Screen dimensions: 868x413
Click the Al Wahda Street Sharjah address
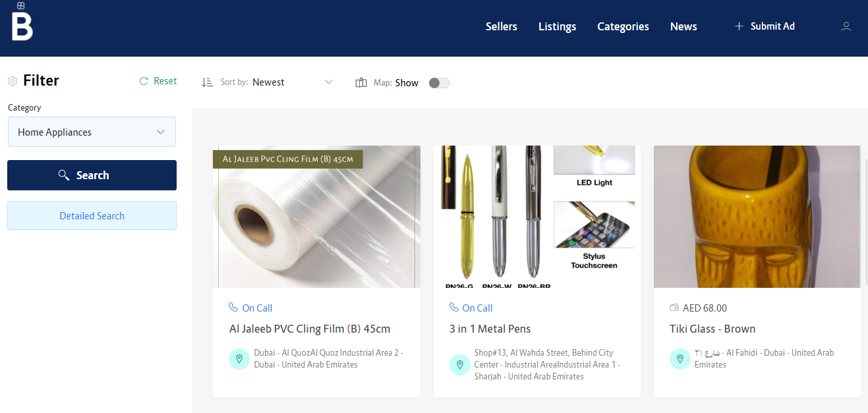tap(547, 364)
